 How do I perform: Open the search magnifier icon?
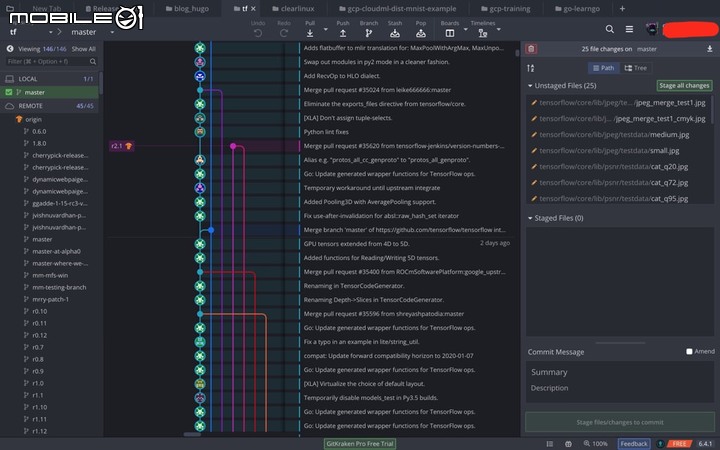(x=609, y=29)
